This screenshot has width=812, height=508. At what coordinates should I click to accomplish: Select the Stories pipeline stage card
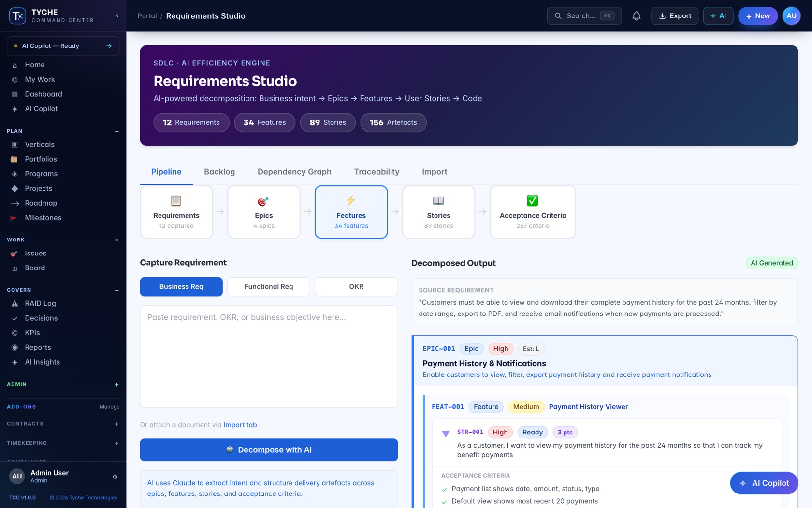tap(439, 212)
